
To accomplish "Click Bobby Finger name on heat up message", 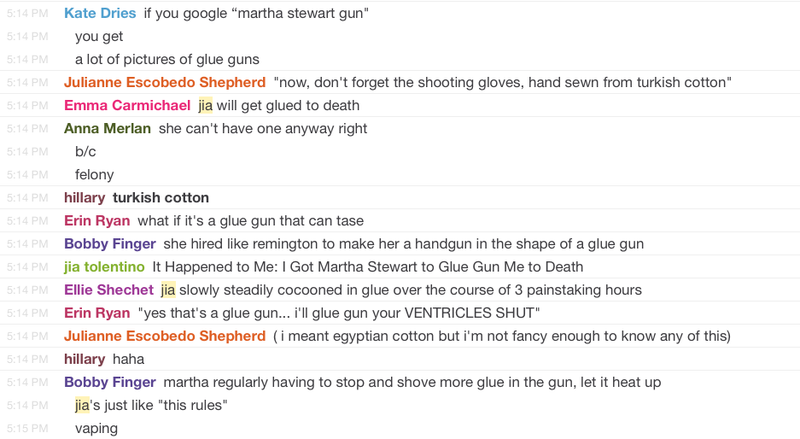I will coord(110,382).
